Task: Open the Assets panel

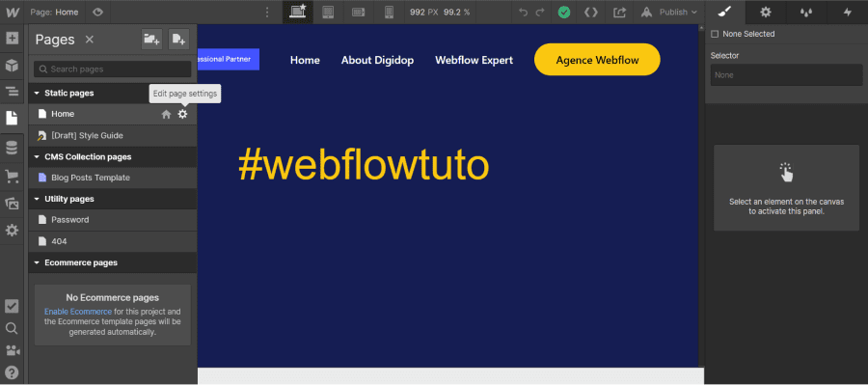Action: pos(12,204)
